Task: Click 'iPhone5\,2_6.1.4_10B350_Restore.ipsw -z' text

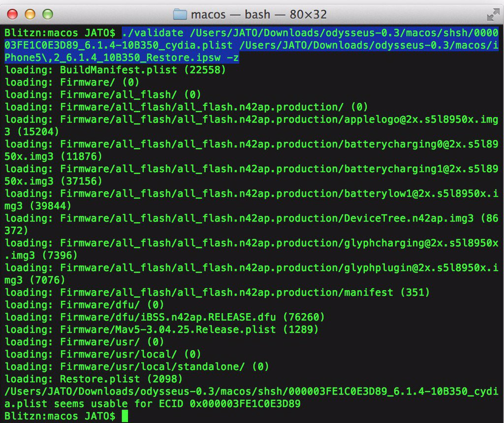Action: coord(122,58)
